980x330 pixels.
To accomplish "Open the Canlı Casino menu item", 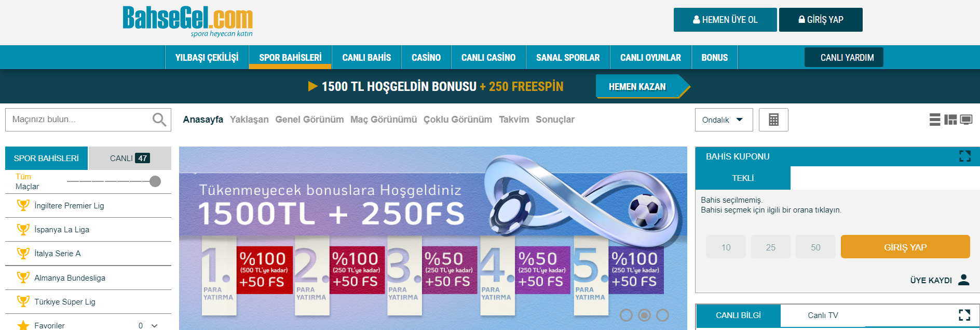I will coord(488,57).
